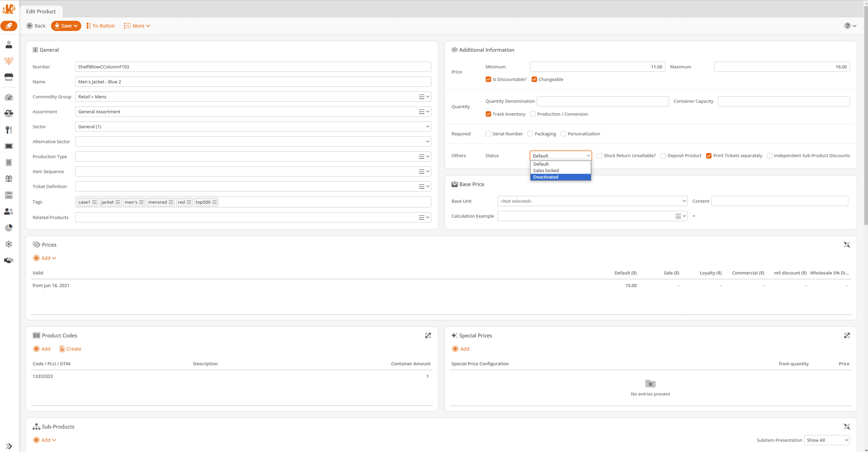Click the Minimum price field
This screenshot has height=452, width=868.
pyautogui.click(x=597, y=67)
